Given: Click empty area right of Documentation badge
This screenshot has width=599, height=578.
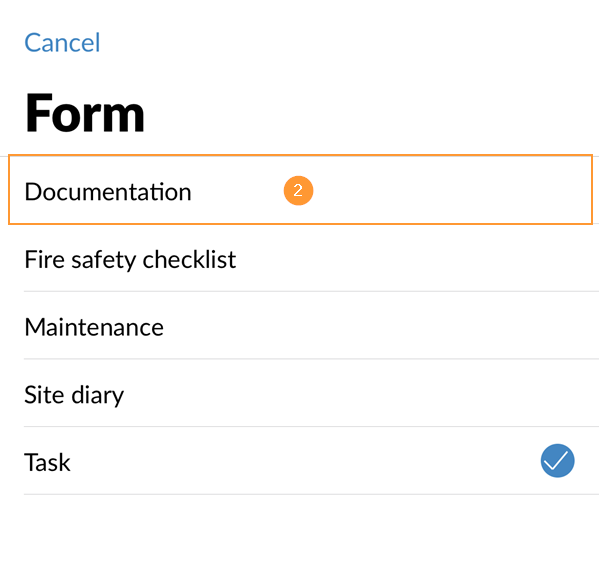Looking at the screenshot, I should point(451,190).
